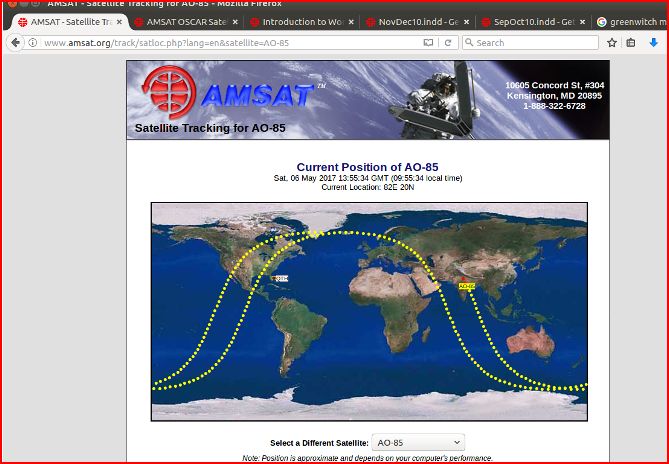Image resolution: width=669 pixels, height=464 pixels.
Task: Close the Introduction to Wor tab
Action: [351, 22]
